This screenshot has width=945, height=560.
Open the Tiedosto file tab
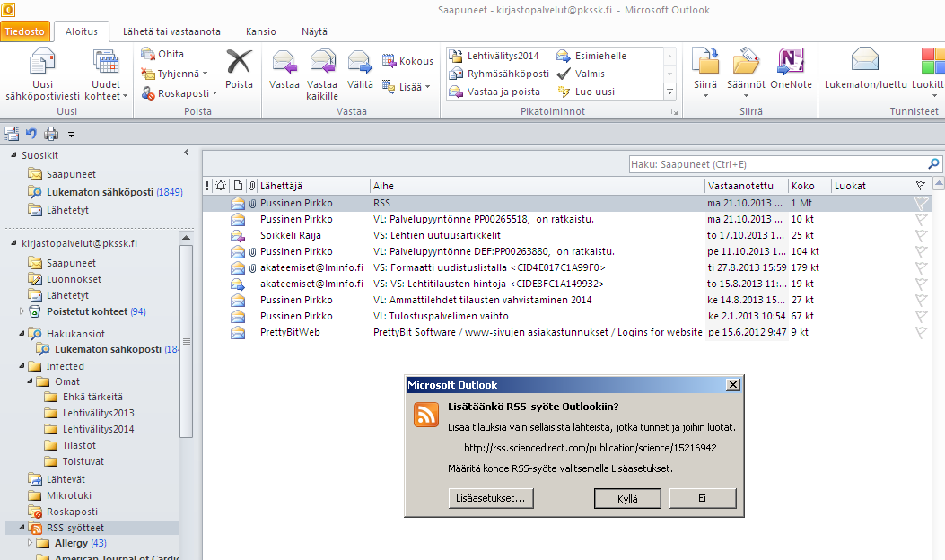pyautogui.click(x=25, y=31)
